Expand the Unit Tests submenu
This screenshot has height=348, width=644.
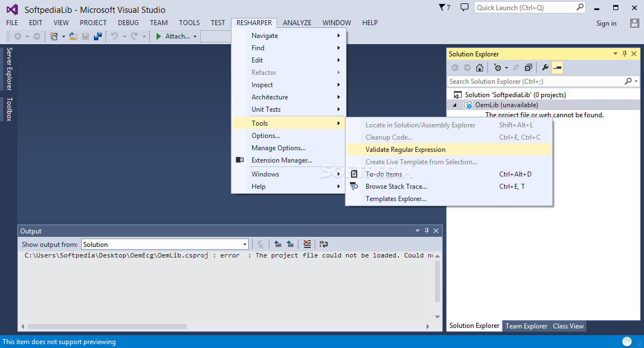coord(288,109)
